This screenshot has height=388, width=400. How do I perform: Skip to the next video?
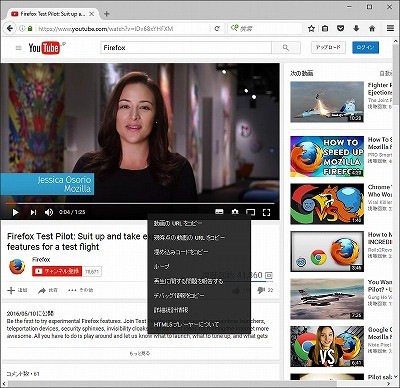tap(33, 212)
